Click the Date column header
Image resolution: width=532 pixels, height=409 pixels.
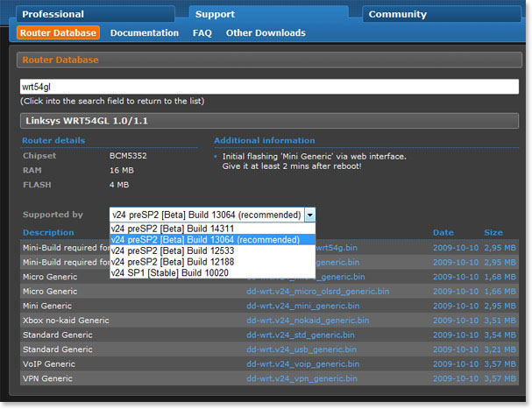coord(443,233)
